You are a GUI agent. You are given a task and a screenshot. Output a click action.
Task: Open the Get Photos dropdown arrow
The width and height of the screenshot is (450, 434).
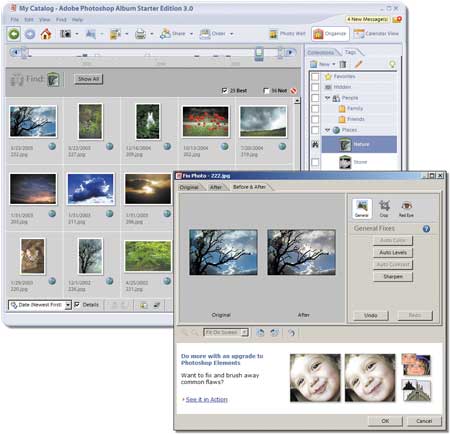(77, 34)
